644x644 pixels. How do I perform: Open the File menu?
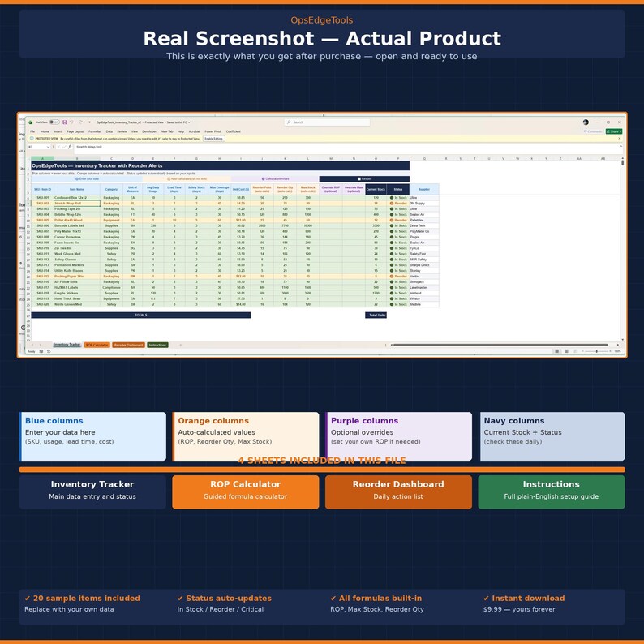[32, 131]
